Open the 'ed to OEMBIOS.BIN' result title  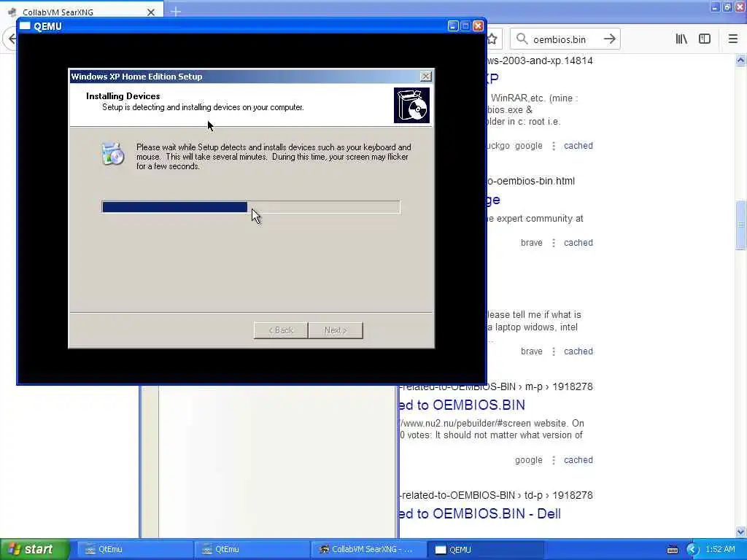[x=462, y=405]
